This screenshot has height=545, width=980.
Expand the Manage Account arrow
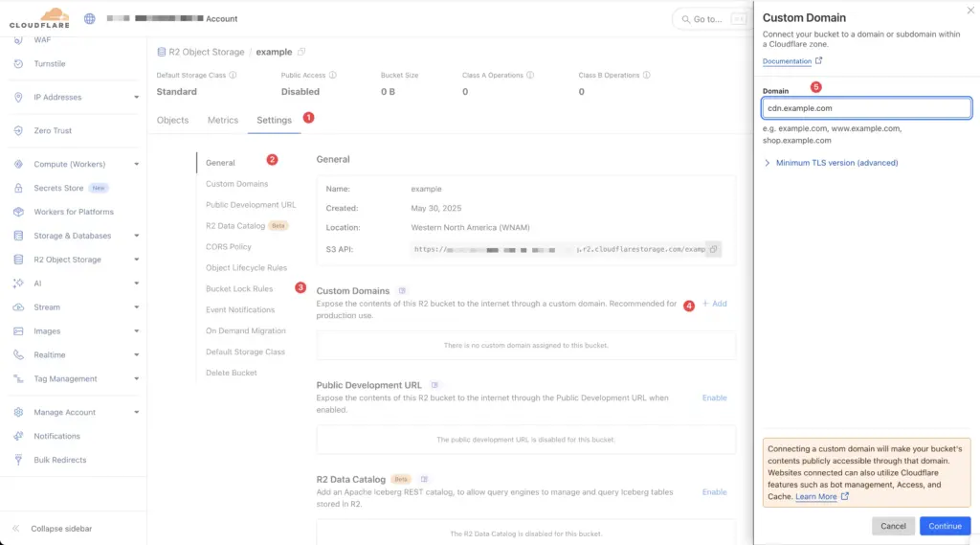tap(136, 413)
